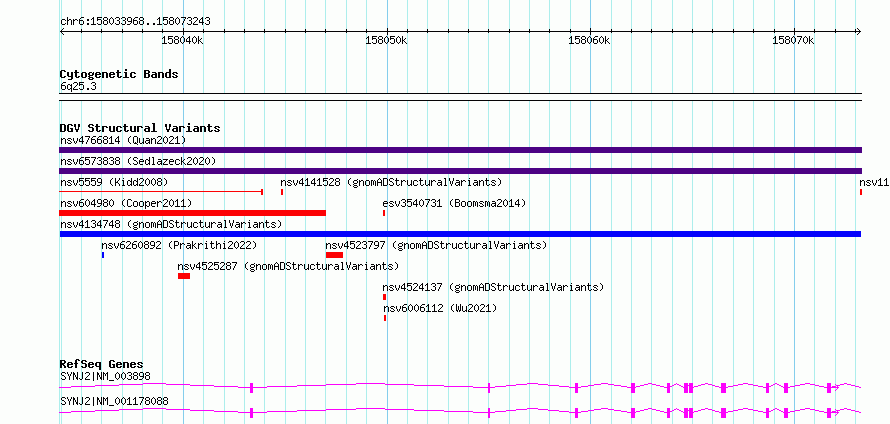Select the nsv6260892 (Prakrithi2022) blue marker
The width and height of the screenshot is (890, 424).
(103, 255)
